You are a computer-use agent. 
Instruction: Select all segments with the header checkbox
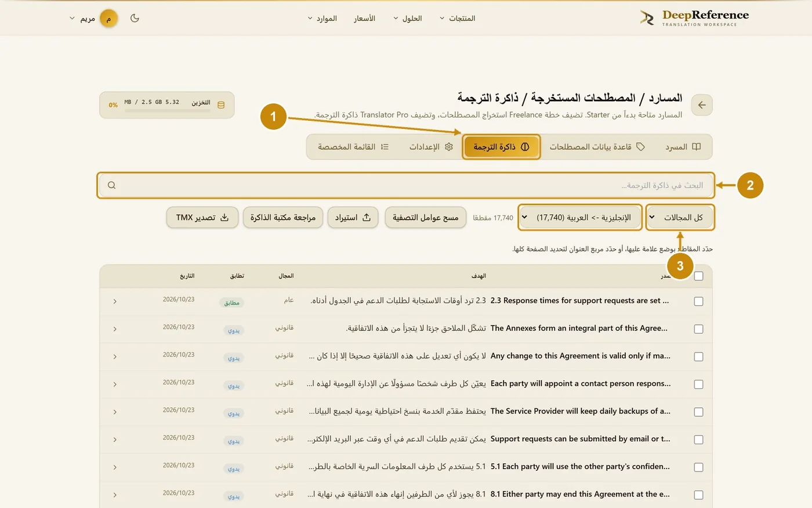coord(698,276)
